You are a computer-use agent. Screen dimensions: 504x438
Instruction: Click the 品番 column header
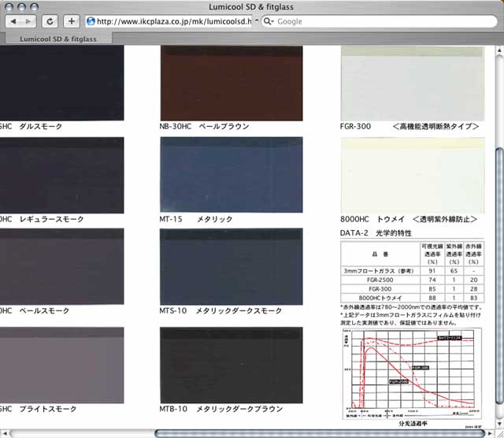click(380, 254)
